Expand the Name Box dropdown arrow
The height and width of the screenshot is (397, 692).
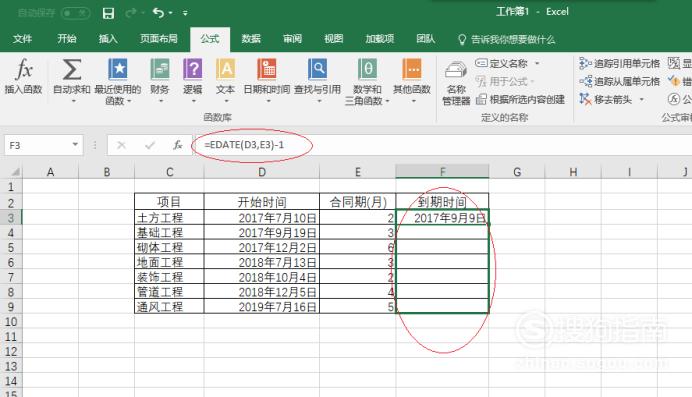75,145
